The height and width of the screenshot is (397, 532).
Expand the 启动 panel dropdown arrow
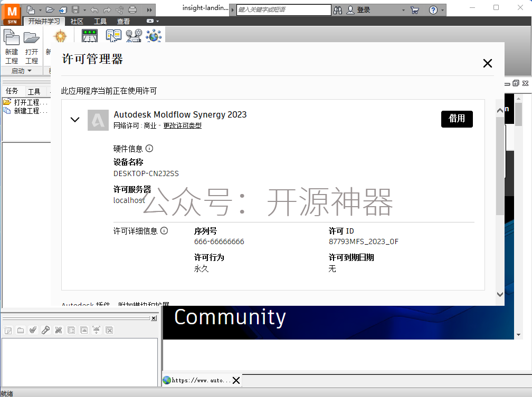click(x=30, y=71)
